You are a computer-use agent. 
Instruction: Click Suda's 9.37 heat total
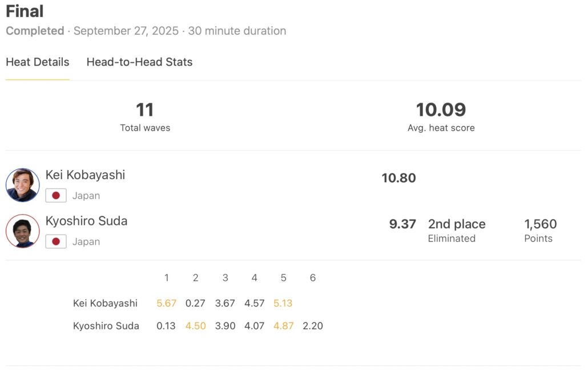[x=402, y=224]
